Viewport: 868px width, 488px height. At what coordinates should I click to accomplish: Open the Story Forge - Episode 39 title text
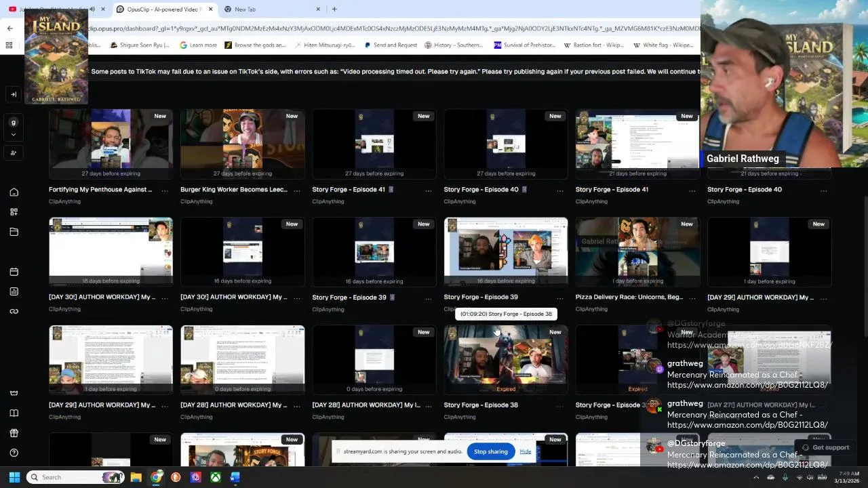pos(481,297)
